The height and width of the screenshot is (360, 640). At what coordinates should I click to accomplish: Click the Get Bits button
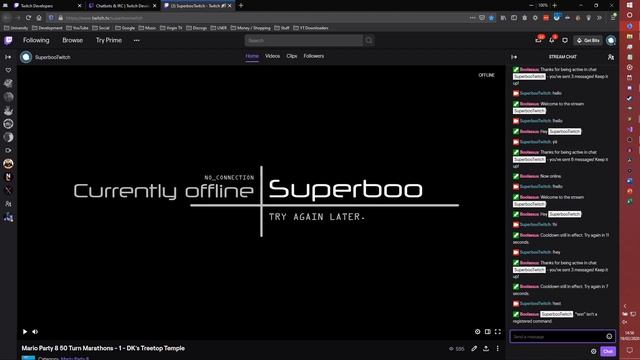click(x=588, y=40)
